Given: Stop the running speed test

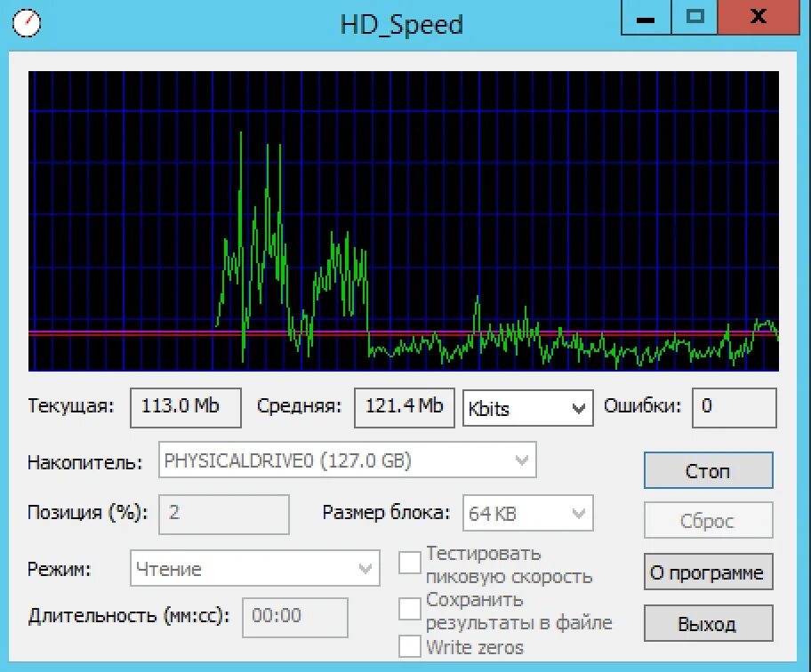Looking at the screenshot, I should click(708, 470).
